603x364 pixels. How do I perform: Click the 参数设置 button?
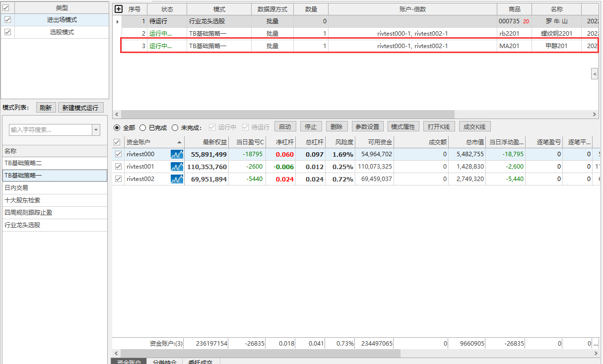coord(367,127)
